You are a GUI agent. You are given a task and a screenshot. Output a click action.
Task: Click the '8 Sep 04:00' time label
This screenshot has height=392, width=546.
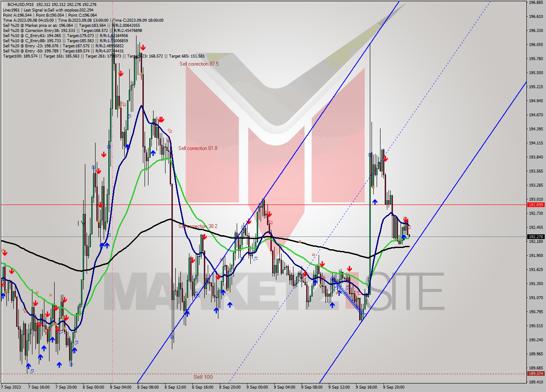coord(121,388)
